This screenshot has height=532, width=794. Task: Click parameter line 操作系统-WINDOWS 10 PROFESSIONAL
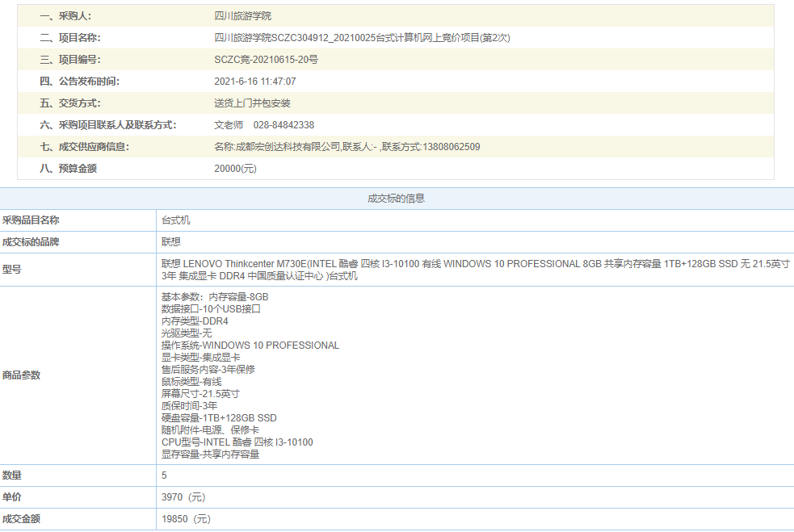[x=250, y=346]
